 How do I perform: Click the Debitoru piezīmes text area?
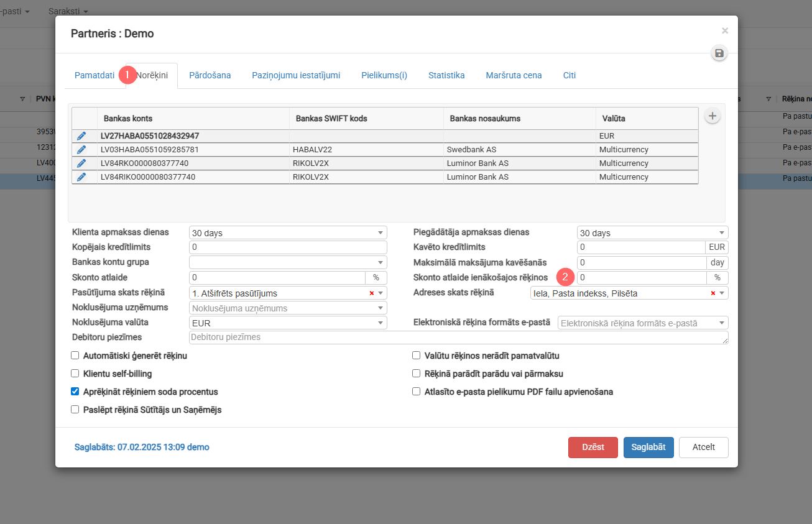click(x=458, y=338)
